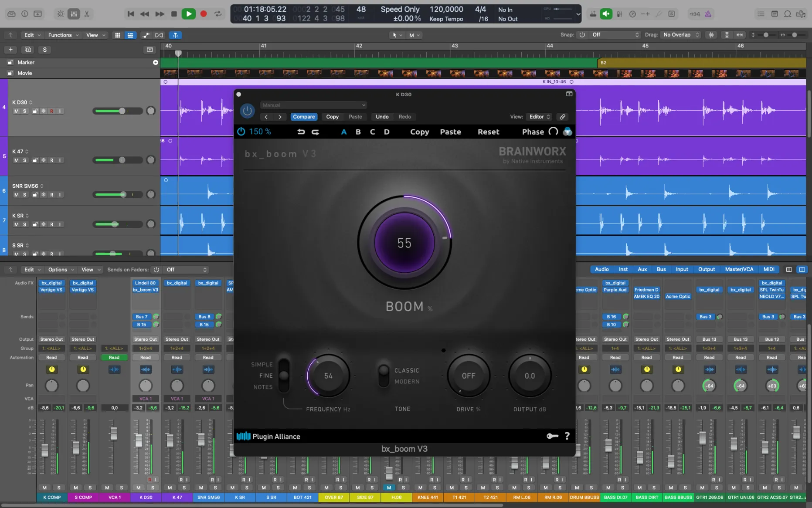This screenshot has width=812, height=508.
Task: Open the Tracks area View menu
Action: click(x=96, y=35)
